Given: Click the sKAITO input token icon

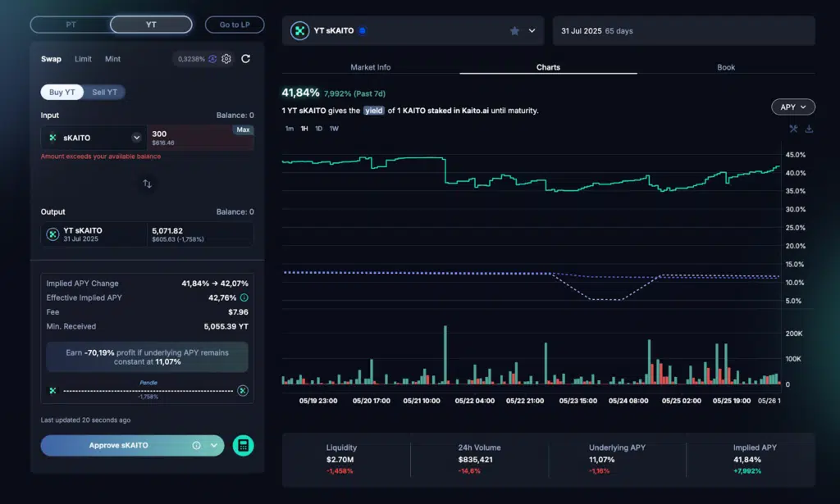Looking at the screenshot, I should click(x=52, y=138).
